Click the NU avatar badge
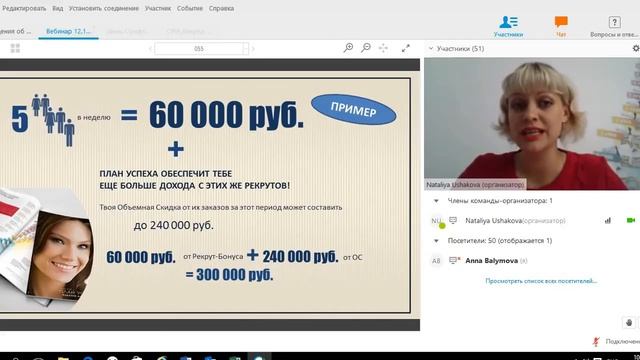 [436, 220]
